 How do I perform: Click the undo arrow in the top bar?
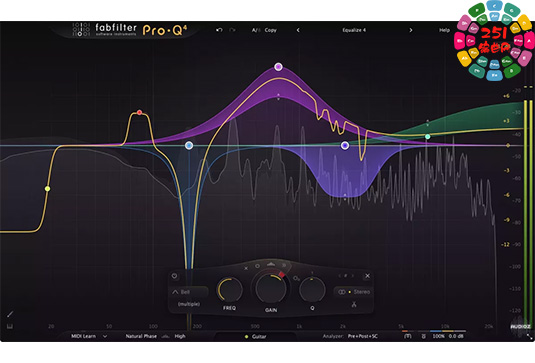(219, 30)
